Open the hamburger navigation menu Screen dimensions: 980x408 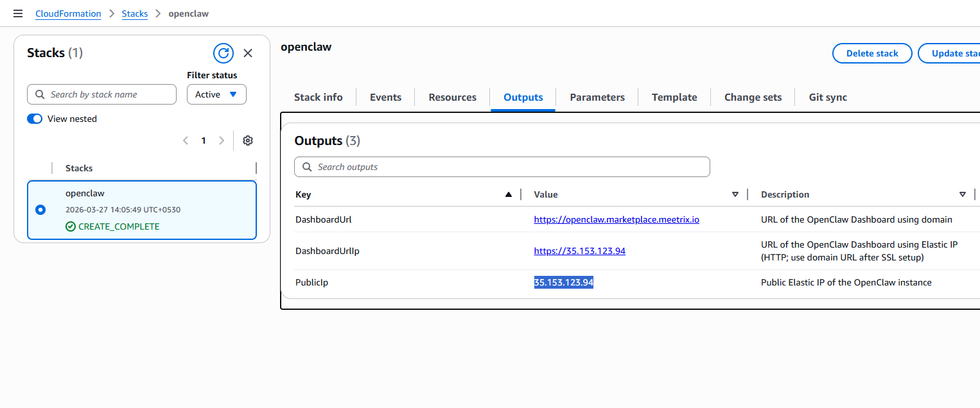[18, 13]
